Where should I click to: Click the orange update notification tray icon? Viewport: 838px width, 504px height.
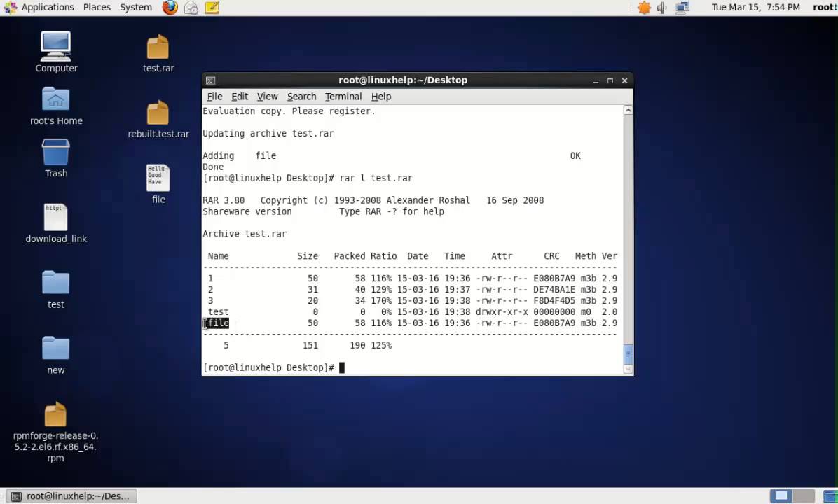(x=644, y=8)
